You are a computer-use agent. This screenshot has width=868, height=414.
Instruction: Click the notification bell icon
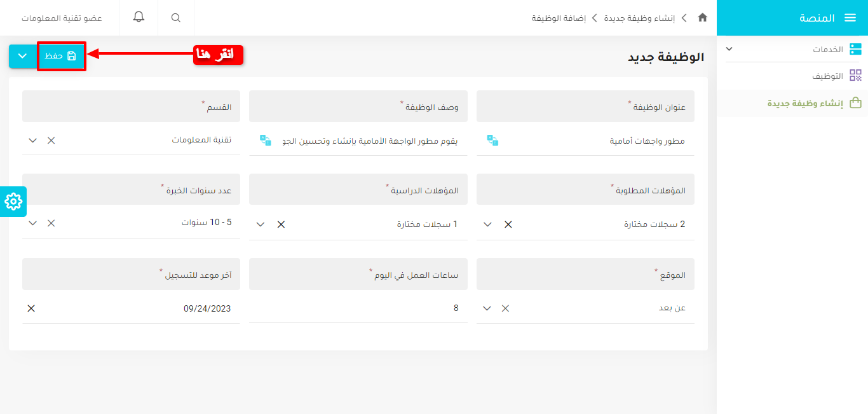(139, 18)
